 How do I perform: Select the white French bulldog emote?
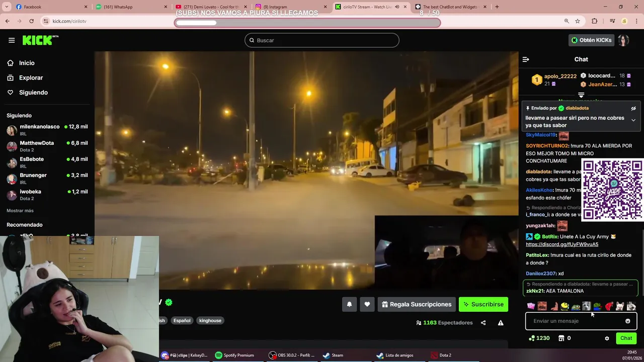pos(620,306)
